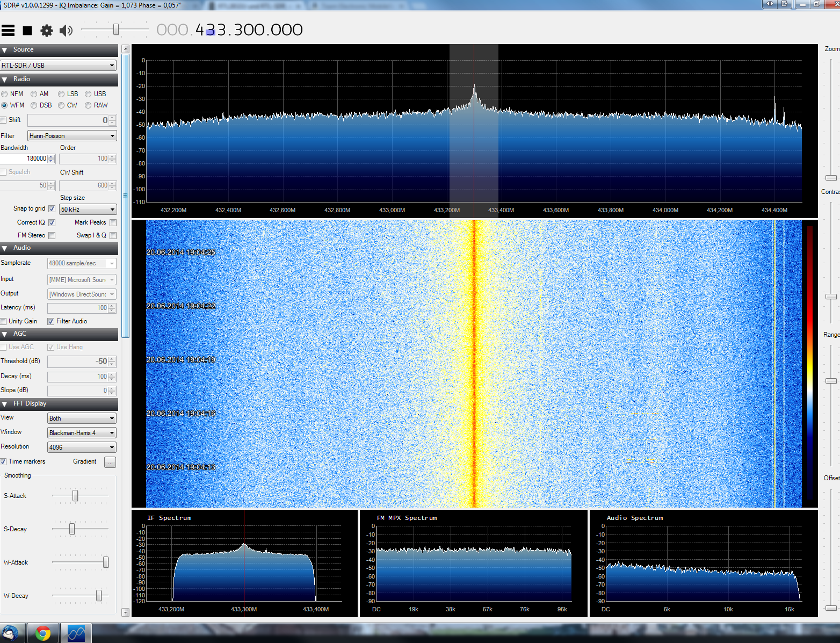Open the 50 kHz step size dropdown
The width and height of the screenshot is (840, 643).
88,209
